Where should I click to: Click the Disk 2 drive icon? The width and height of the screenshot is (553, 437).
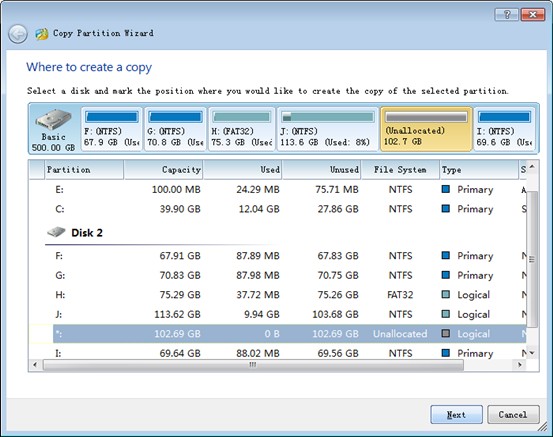(56, 232)
